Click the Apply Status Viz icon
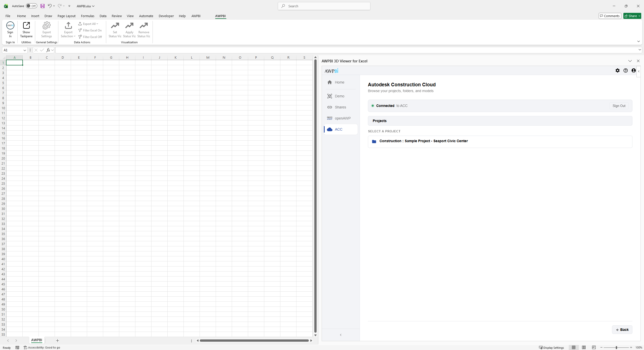644x350 pixels. pyautogui.click(x=129, y=30)
